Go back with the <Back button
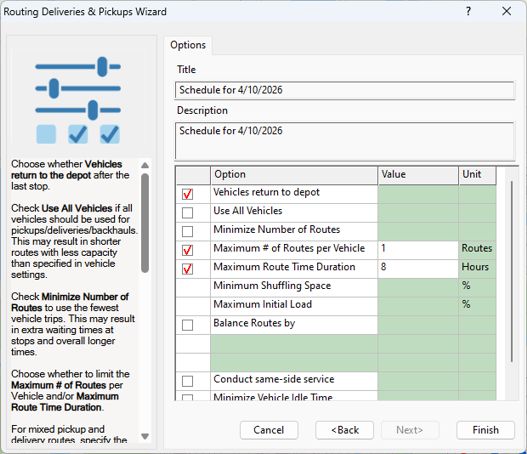The width and height of the screenshot is (527, 454). click(344, 430)
